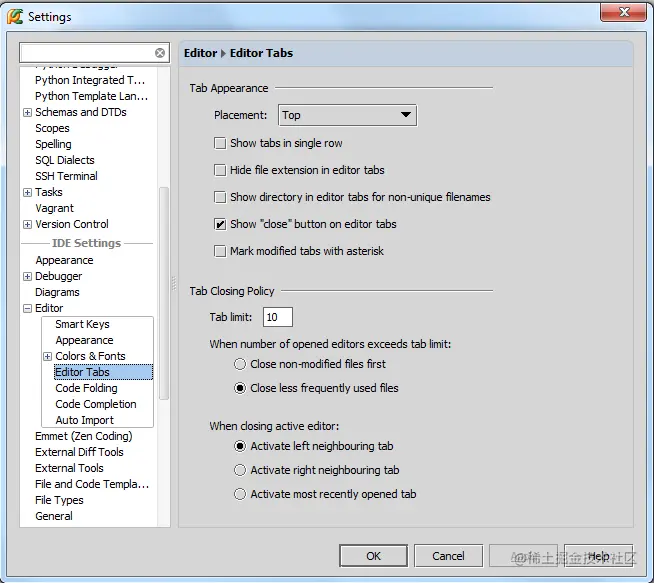Select Close non-modified files first
The width and height of the screenshot is (654, 583).
240,364
